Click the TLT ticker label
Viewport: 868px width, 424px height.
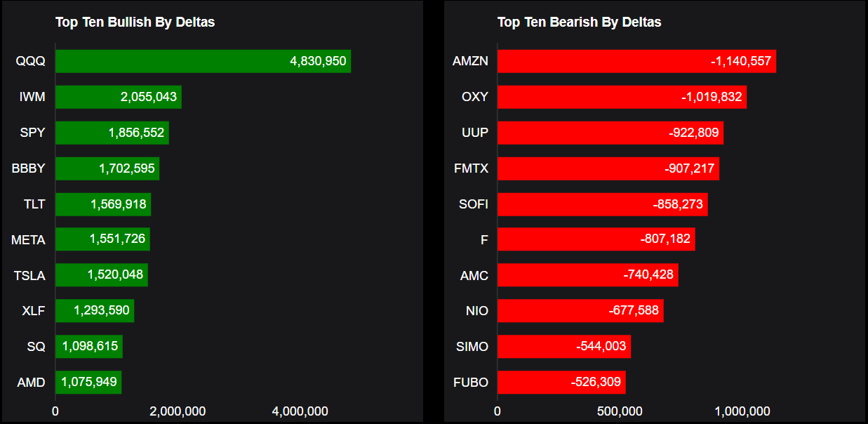34,204
